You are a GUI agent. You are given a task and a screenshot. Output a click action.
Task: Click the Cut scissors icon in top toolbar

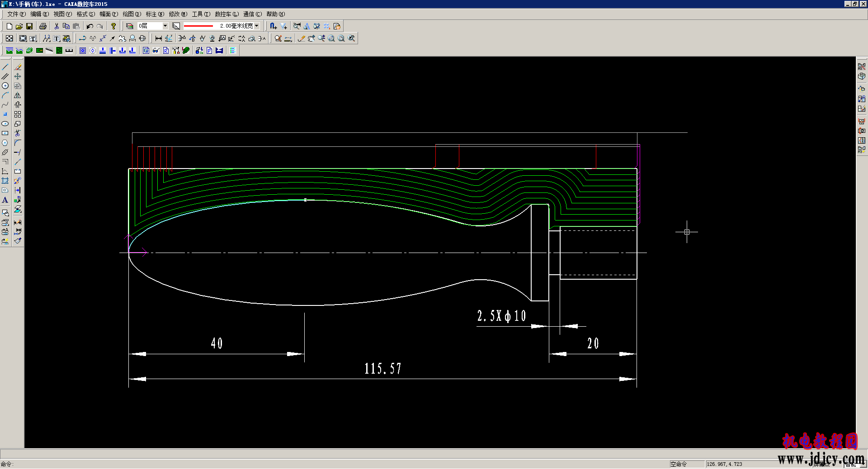(57, 26)
